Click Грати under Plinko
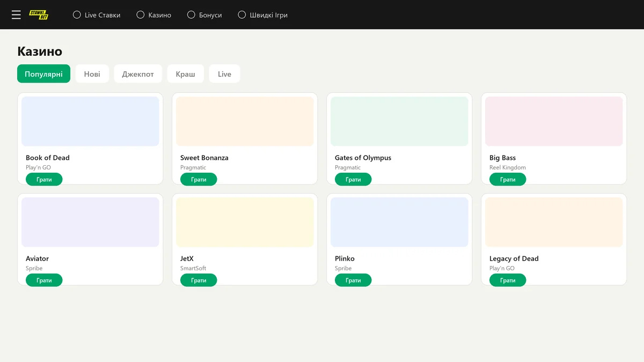 (353, 280)
